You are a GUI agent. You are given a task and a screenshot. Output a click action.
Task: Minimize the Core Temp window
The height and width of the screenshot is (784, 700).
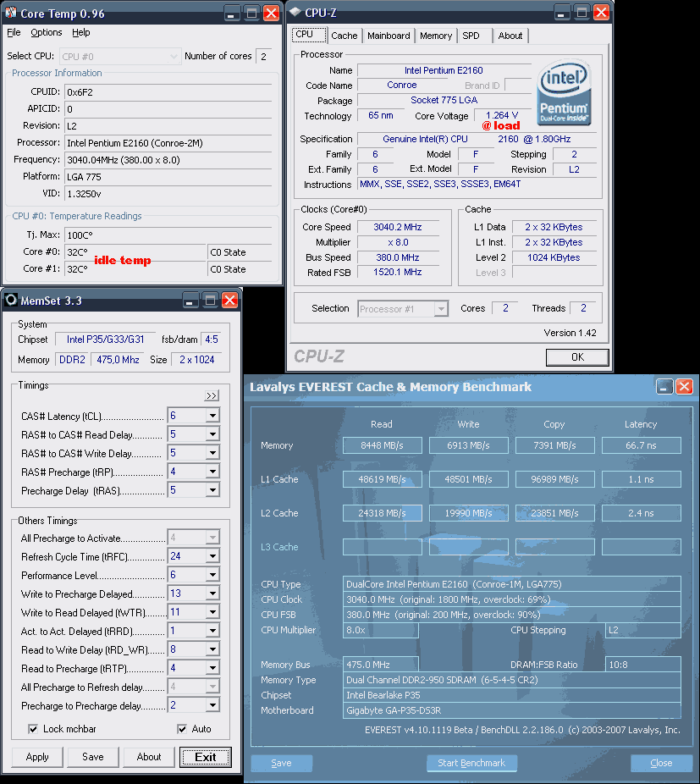(231, 14)
